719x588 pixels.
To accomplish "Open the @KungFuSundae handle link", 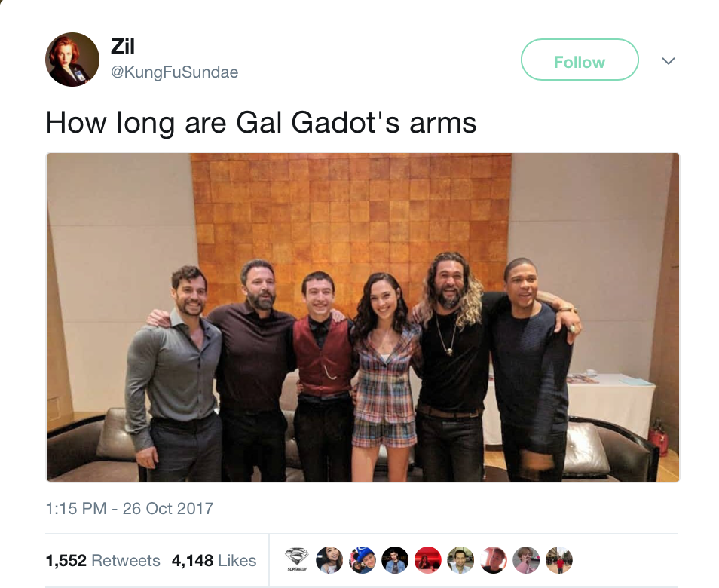I will tap(175, 72).
